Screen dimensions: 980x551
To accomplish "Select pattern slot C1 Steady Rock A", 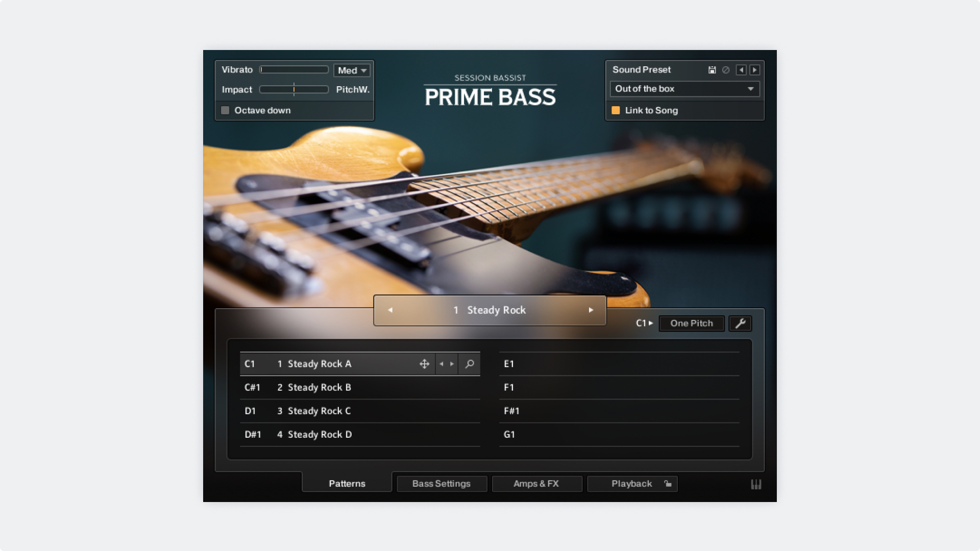I will coord(360,364).
